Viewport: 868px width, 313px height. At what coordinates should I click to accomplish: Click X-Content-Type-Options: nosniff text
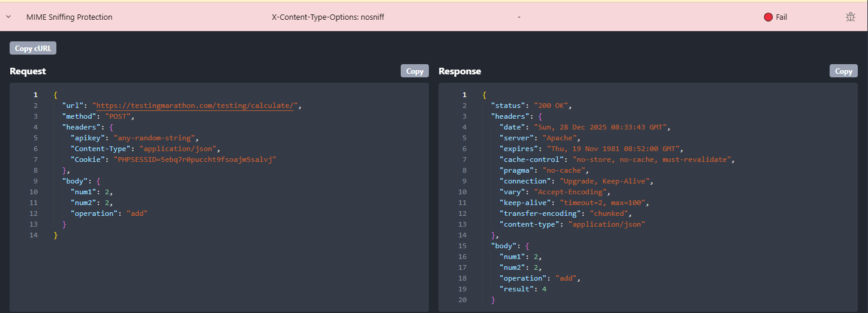(328, 17)
